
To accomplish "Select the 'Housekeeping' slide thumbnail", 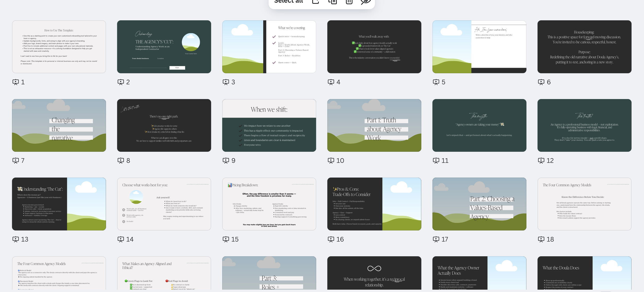I will (584, 47).
